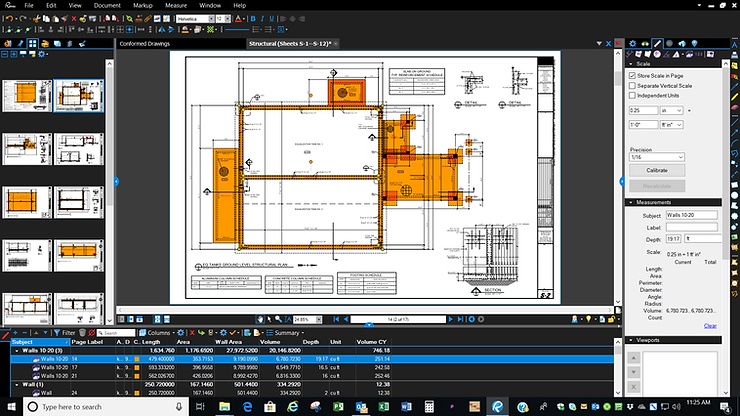The image size is (740, 416).
Task: Open the 'in' scale unit dropdown
Action: (672, 110)
